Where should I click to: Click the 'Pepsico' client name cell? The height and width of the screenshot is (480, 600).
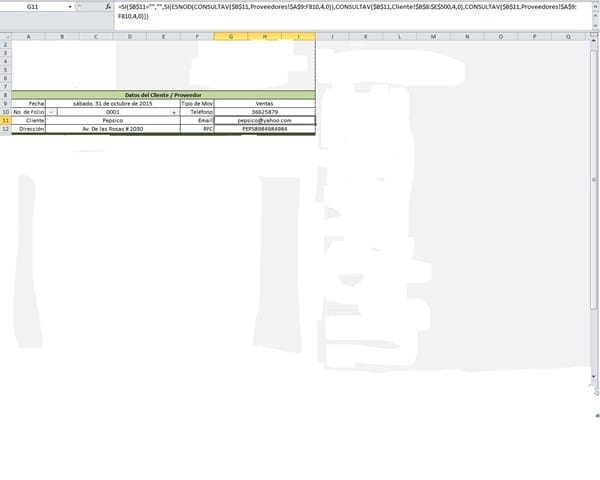(x=113, y=121)
